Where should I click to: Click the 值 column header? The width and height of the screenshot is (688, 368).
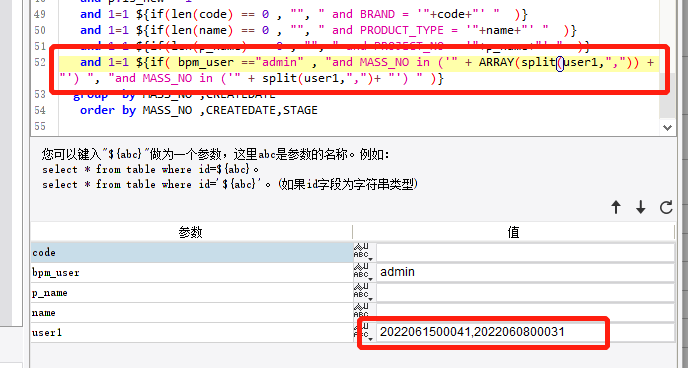click(x=513, y=232)
